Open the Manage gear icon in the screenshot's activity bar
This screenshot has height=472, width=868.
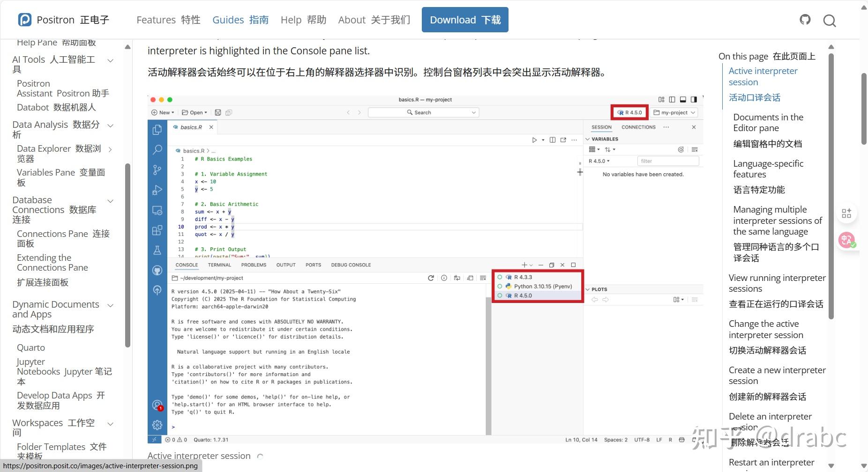point(157,425)
